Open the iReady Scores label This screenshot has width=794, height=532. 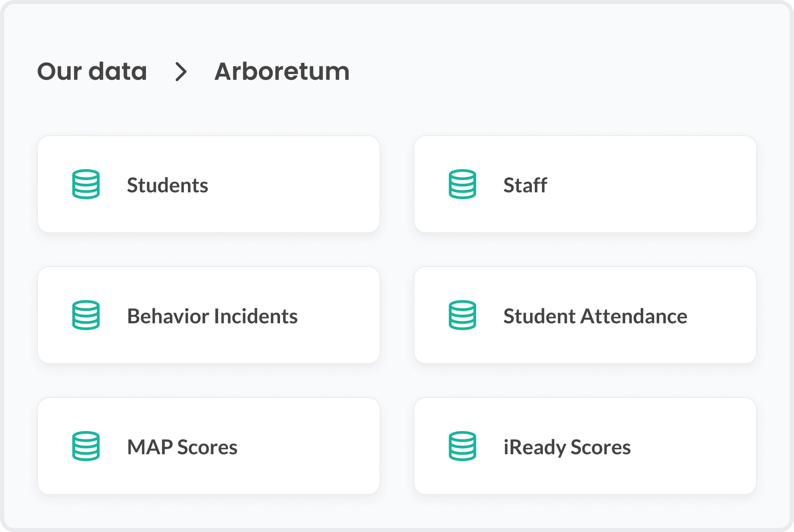tap(567, 448)
